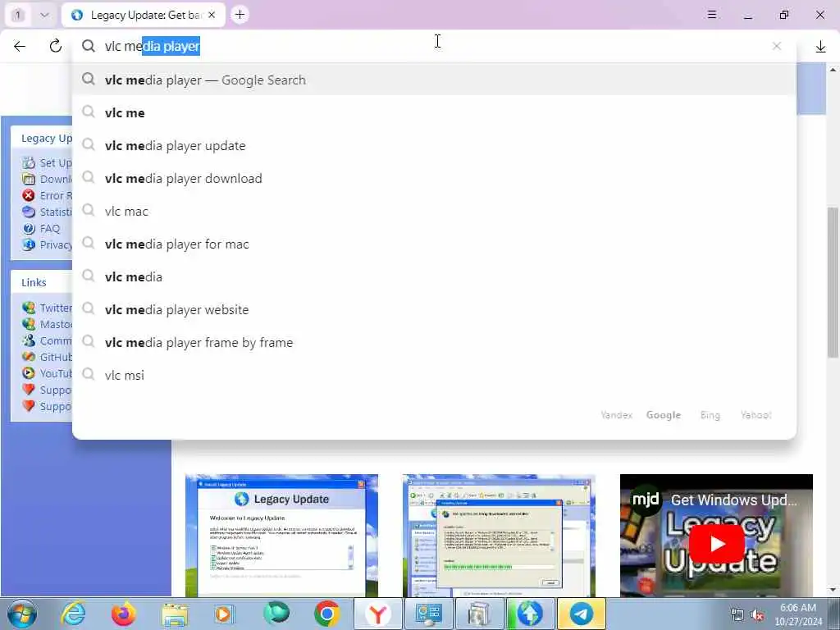
Task: Select the 'vlc mac' suggestion
Action: pyautogui.click(x=434, y=211)
